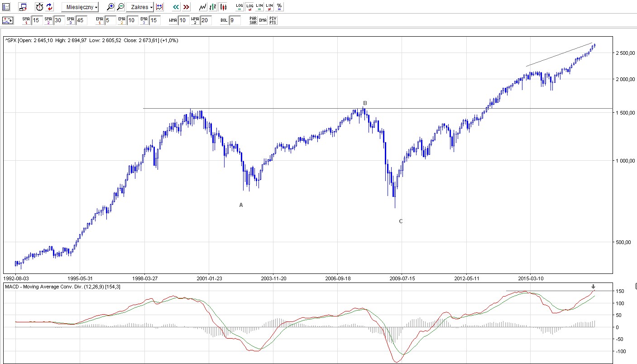Toggle the SMA 2 indicator
Viewport: 637px width, 364px height.
[48, 20]
